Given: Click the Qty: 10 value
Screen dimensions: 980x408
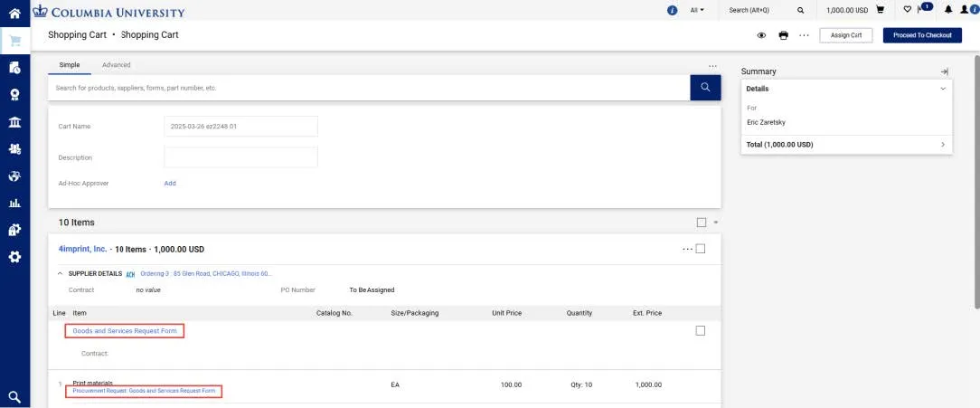Looking at the screenshot, I should point(581,384).
